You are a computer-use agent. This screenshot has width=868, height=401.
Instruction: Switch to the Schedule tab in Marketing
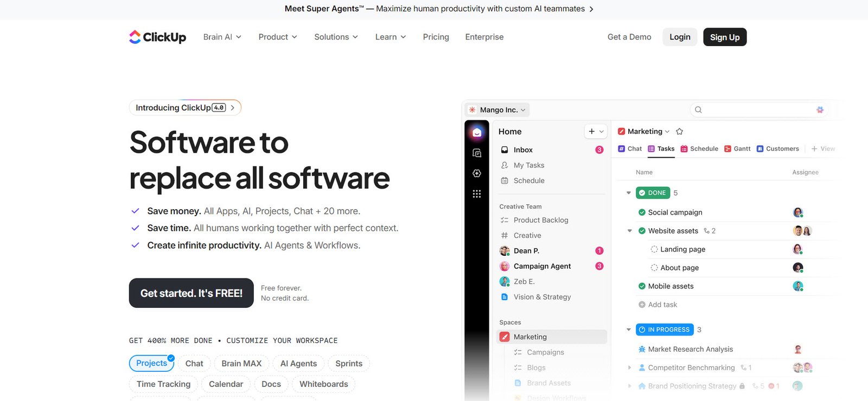(699, 148)
